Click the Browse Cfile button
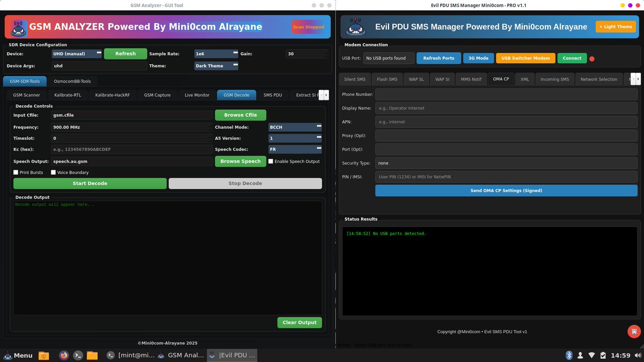 pos(240,115)
